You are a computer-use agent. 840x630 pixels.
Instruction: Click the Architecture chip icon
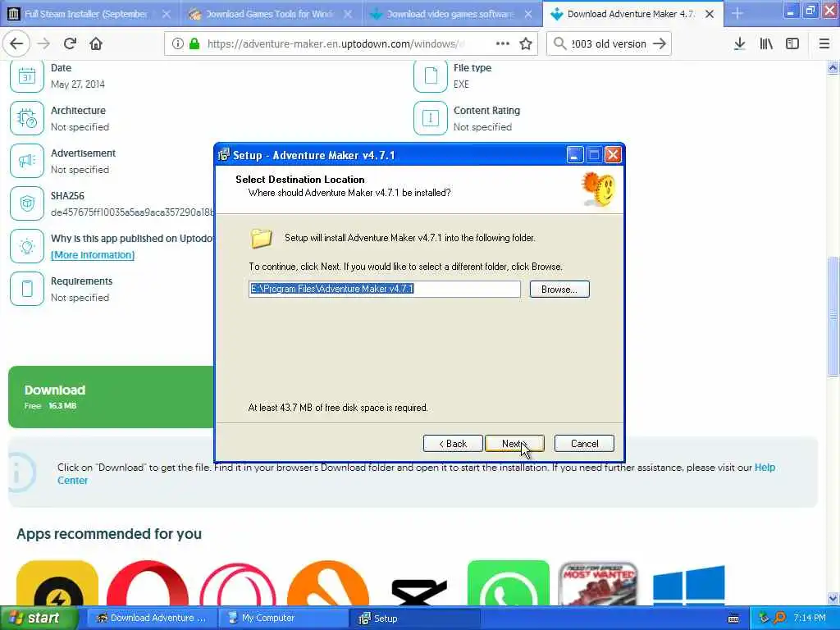27,118
